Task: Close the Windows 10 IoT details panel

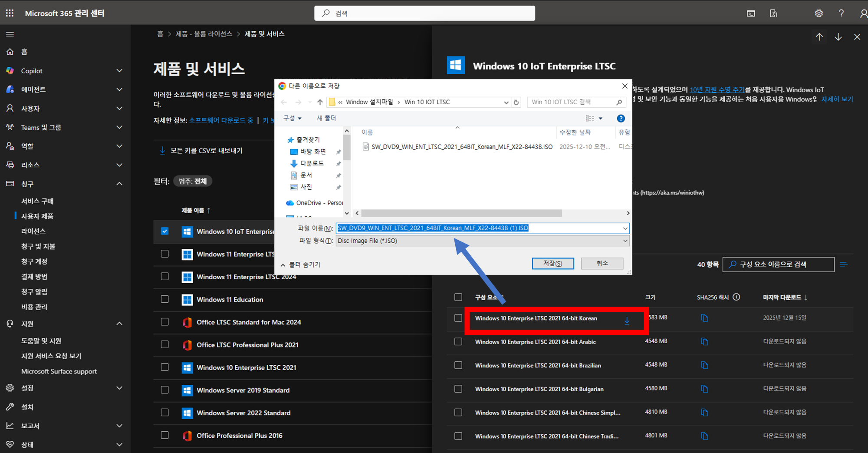Action: 857,37
